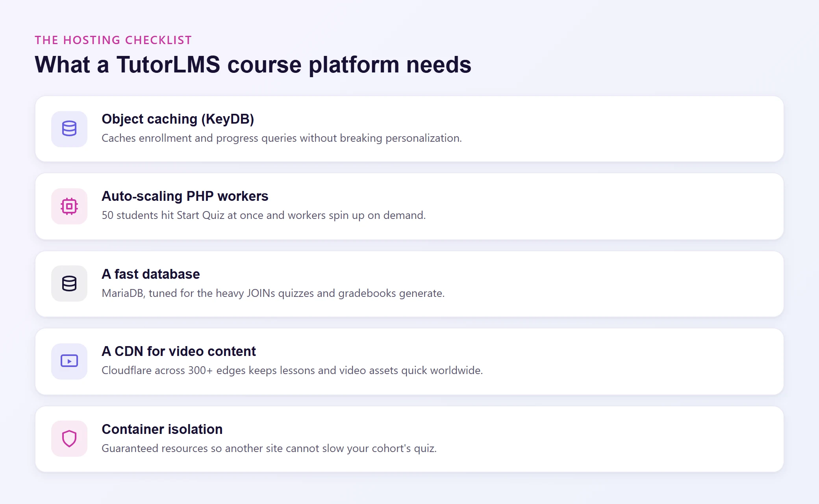Screen dimensions: 819x504
Task: Select the heading "A fast database"
Action: [x=151, y=274]
